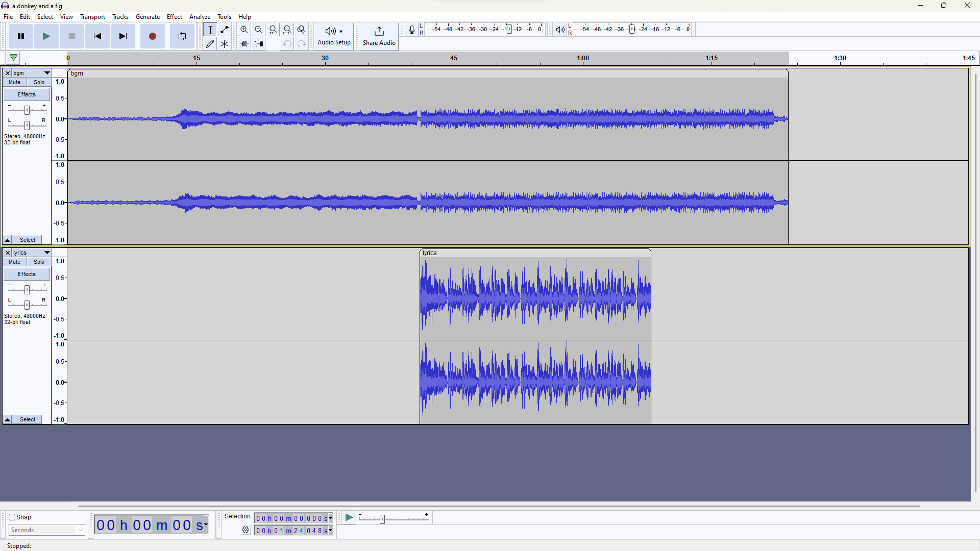Solo the lyrics track

[x=39, y=262]
